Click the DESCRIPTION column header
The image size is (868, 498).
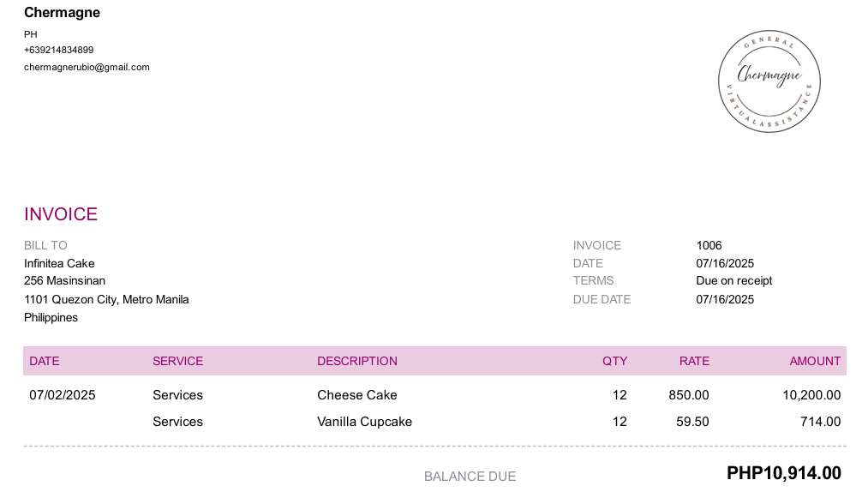(x=357, y=361)
